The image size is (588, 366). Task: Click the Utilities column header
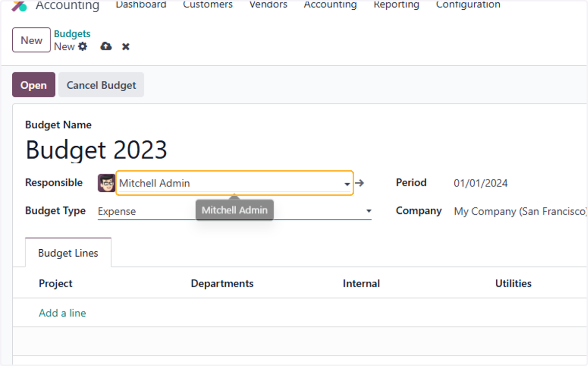click(513, 284)
